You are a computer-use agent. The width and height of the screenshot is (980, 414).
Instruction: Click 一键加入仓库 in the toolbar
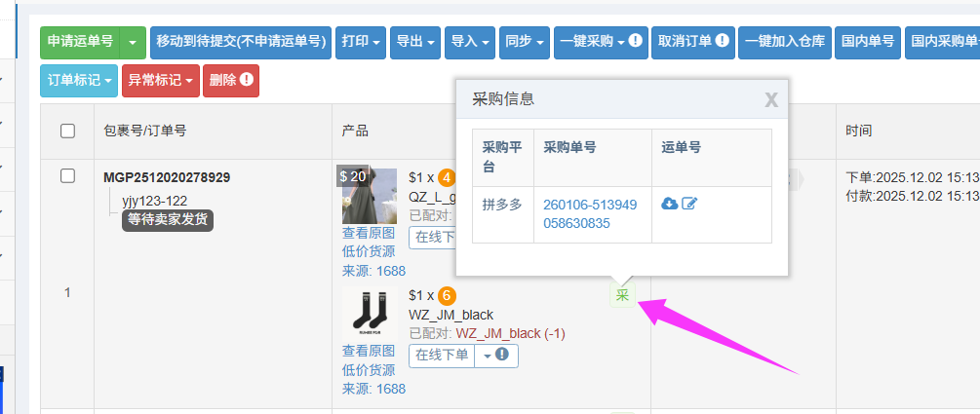click(785, 43)
